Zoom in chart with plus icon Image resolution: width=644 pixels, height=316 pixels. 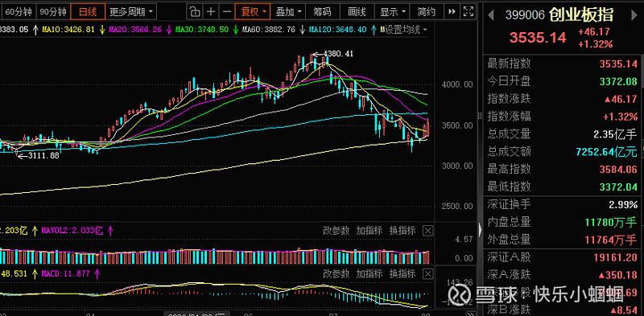point(211,11)
